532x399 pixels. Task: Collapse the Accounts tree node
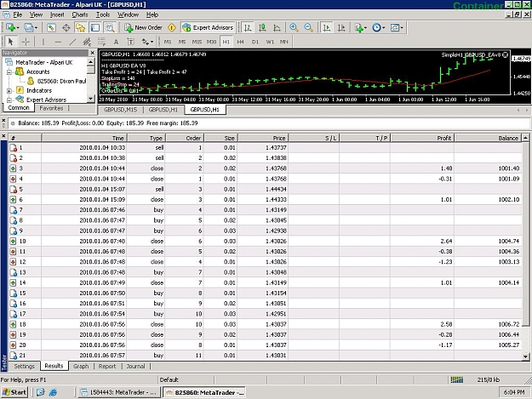[x=9, y=71]
